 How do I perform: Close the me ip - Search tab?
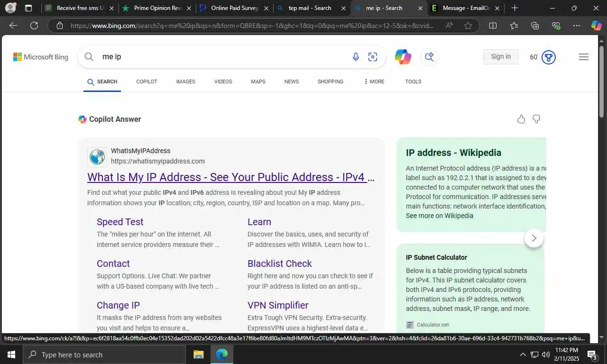[x=420, y=8]
